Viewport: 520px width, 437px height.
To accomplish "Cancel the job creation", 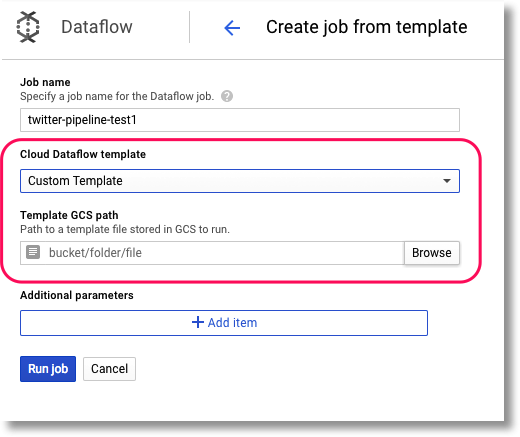I will pos(109,369).
